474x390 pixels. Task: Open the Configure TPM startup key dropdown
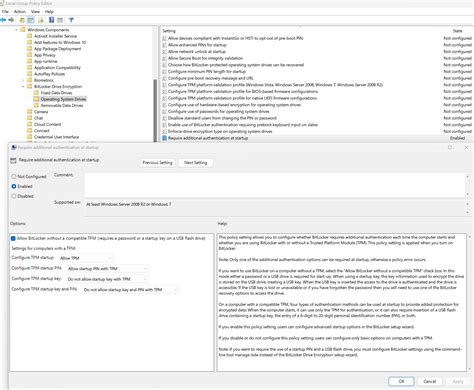coord(107,279)
